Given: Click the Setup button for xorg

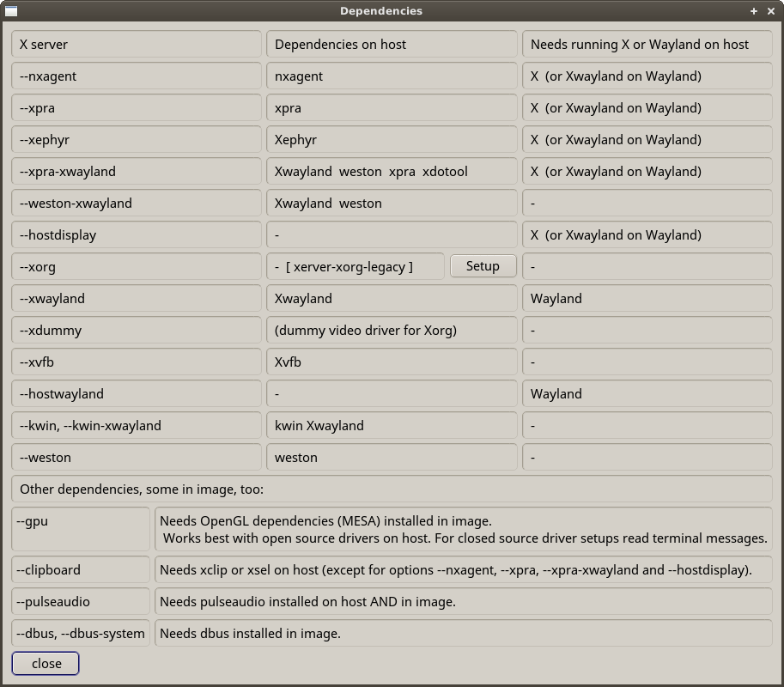Looking at the screenshot, I should click(483, 266).
